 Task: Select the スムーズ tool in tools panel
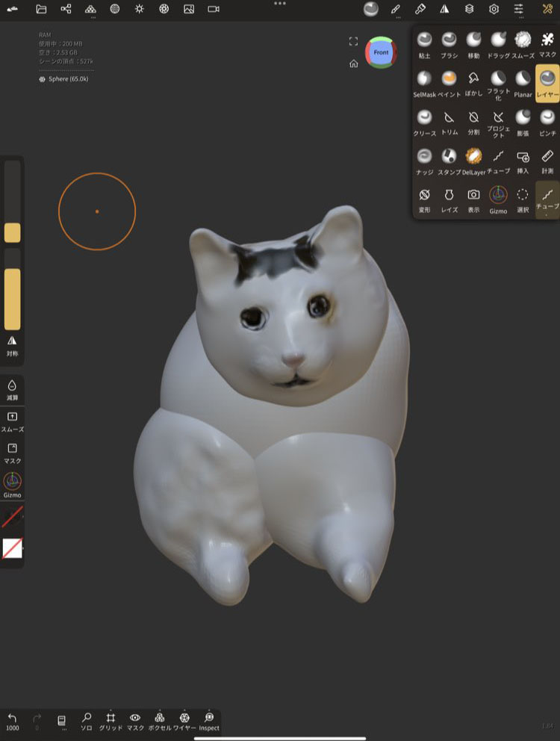tap(523, 44)
